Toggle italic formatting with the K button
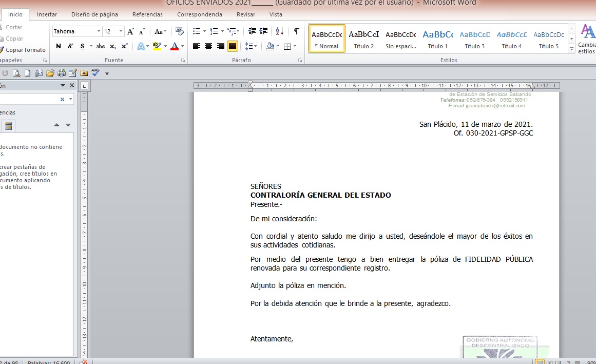 coord(70,46)
